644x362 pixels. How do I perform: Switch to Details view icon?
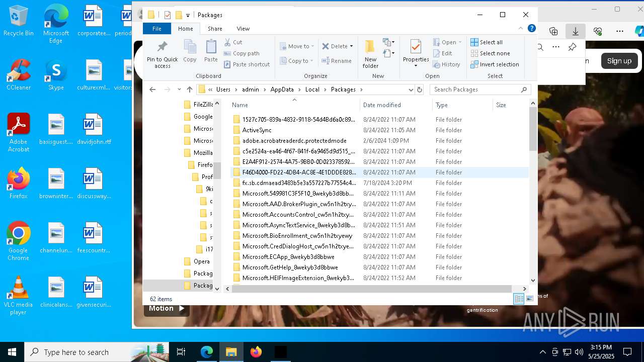click(519, 299)
